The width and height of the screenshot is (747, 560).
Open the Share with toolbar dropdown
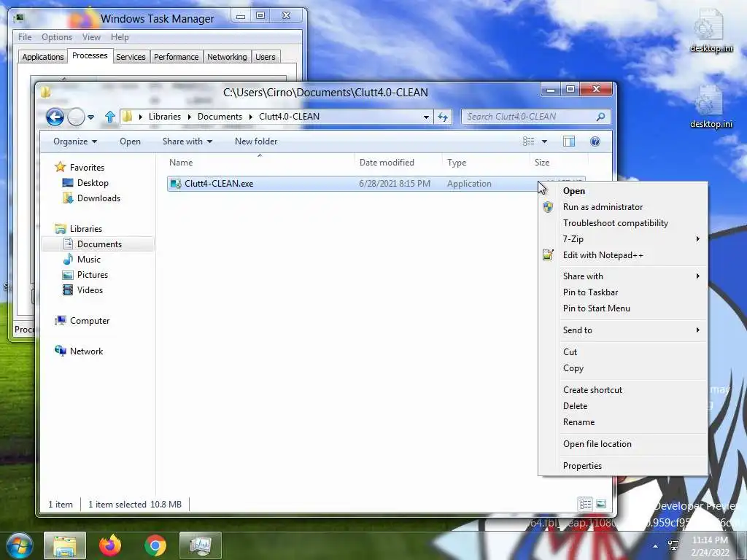coord(187,141)
